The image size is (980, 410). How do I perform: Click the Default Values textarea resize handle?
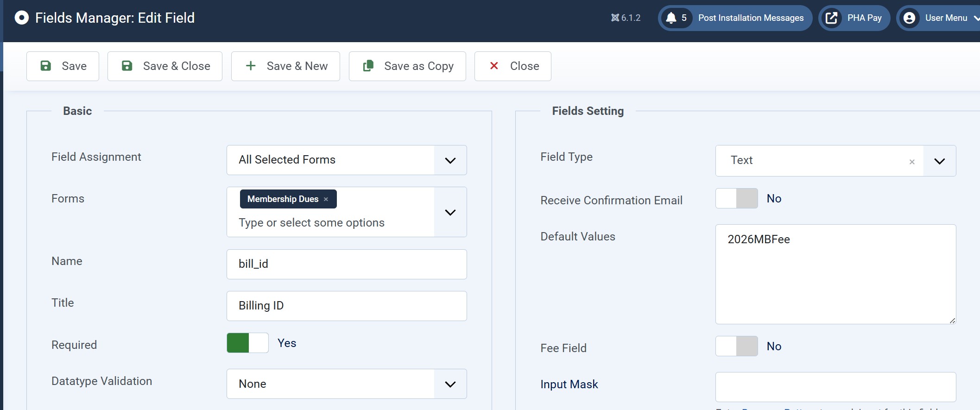952,320
